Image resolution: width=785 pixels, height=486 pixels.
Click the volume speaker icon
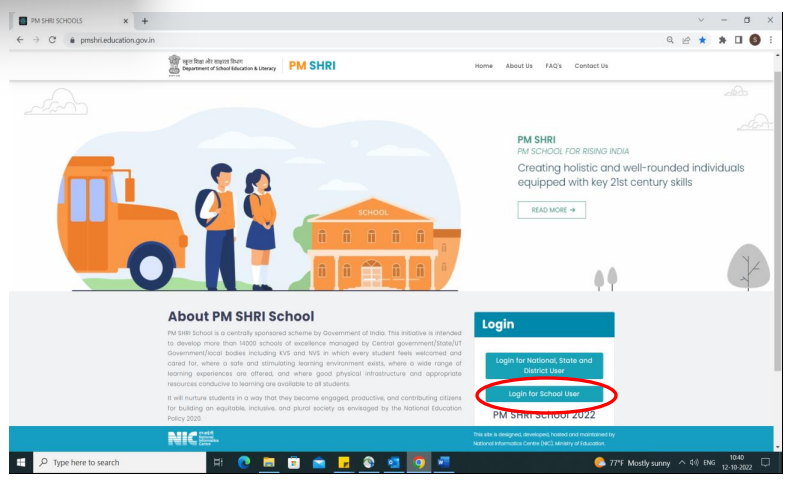coord(694,463)
